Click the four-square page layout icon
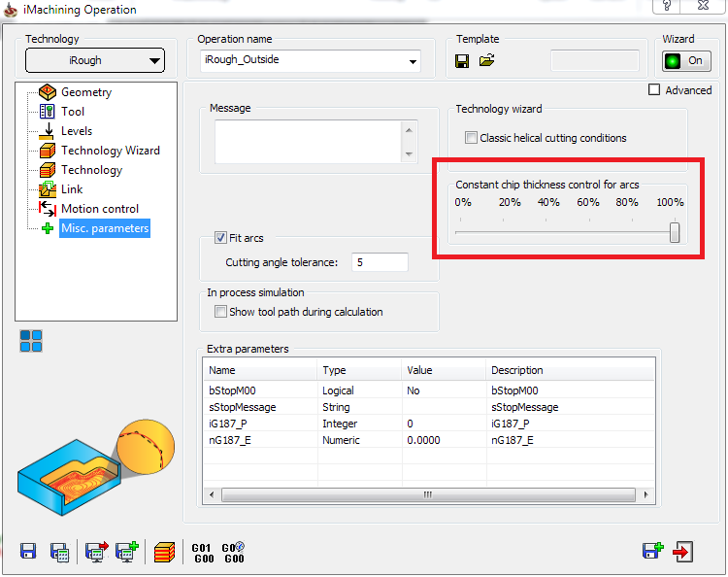 coord(31,341)
